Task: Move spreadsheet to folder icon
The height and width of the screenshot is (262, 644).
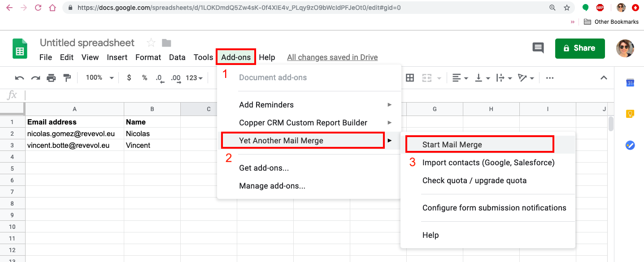Action: point(166,43)
